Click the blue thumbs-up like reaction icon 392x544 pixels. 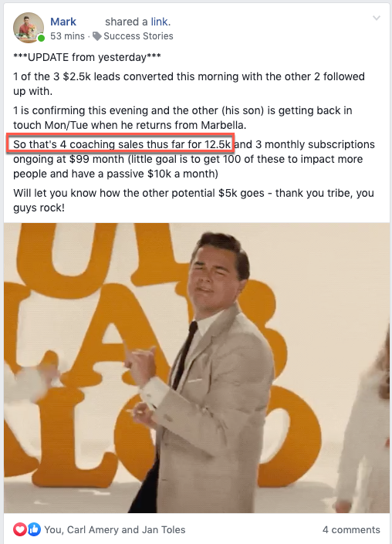tap(35, 529)
